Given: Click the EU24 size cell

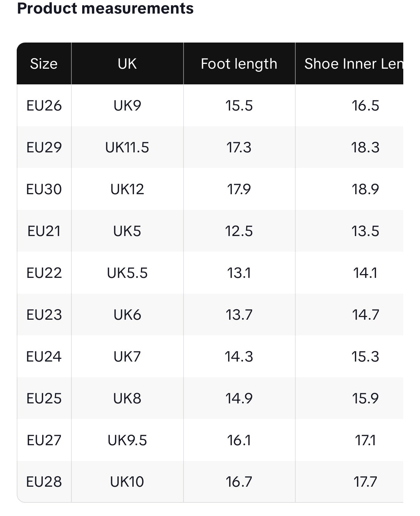Looking at the screenshot, I should coord(44,357).
